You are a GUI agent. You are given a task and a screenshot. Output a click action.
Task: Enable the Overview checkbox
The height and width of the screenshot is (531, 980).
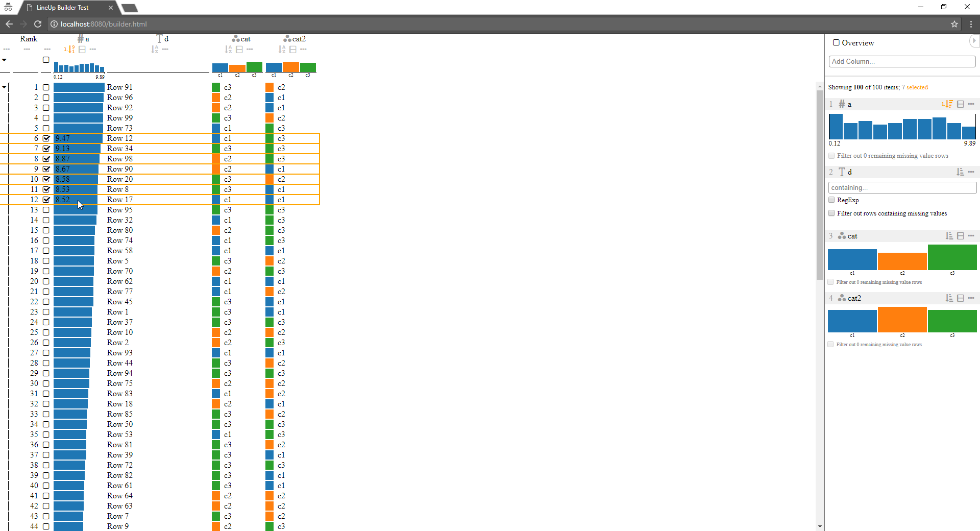point(837,43)
